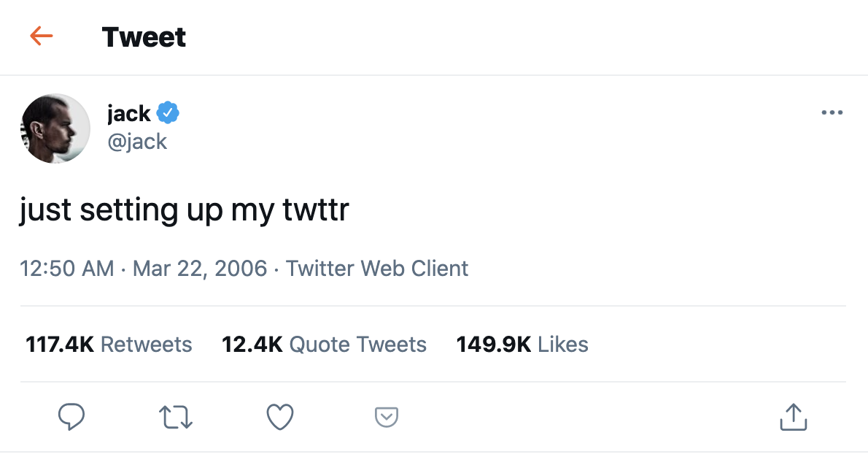
Task: View the 117.4K Retweets list
Action: click(x=109, y=344)
